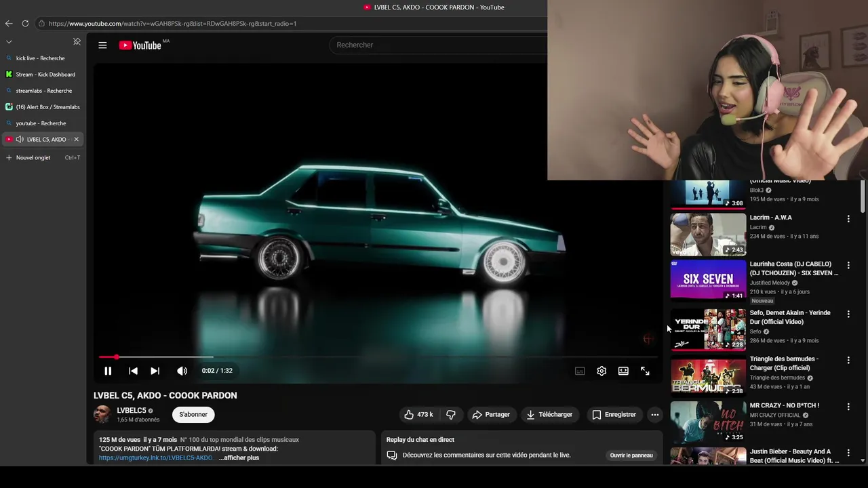
Task: Switch to theater mode view
Action: click(x=623, y=371)
